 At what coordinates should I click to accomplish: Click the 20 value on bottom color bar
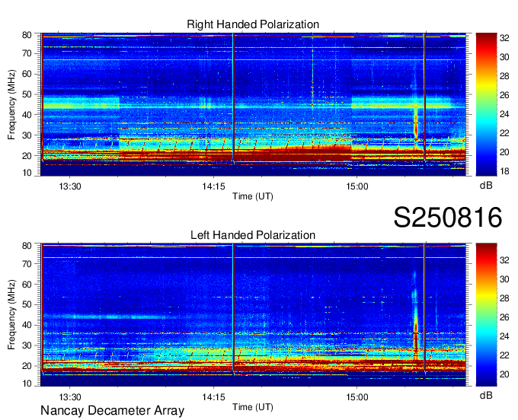(x=504, y=374)
